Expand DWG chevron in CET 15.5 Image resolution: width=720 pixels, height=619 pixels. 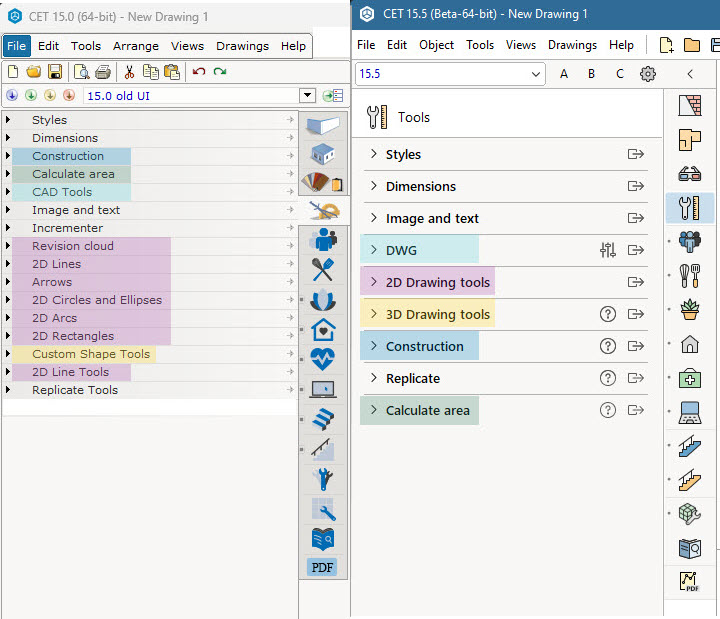374,250
